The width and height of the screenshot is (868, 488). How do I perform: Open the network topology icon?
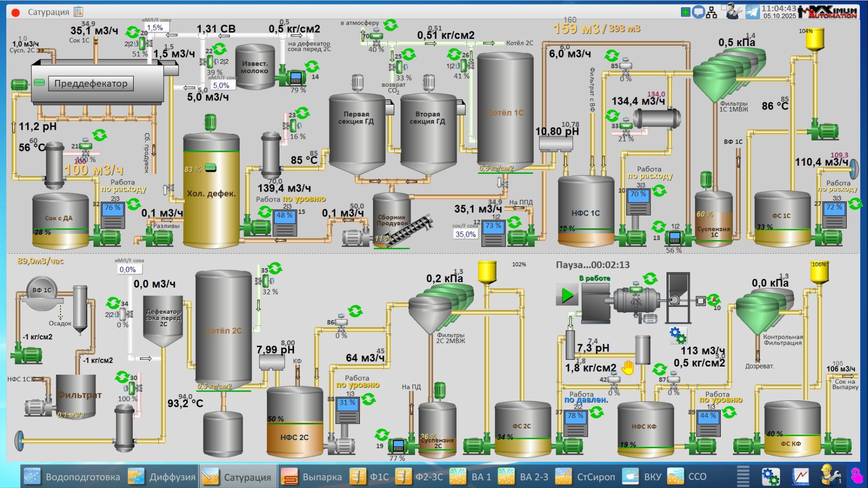click(x=712, y=12)
